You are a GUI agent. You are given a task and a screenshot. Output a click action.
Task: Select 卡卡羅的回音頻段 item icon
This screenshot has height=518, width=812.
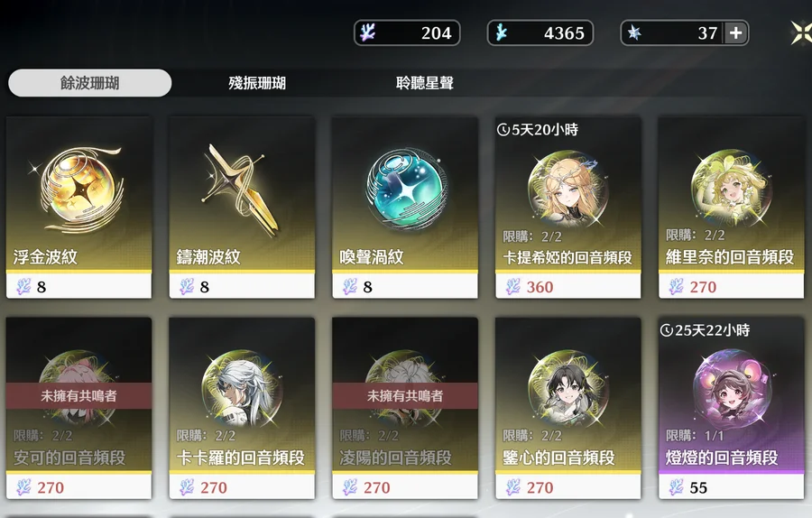(x=242, y=388)
